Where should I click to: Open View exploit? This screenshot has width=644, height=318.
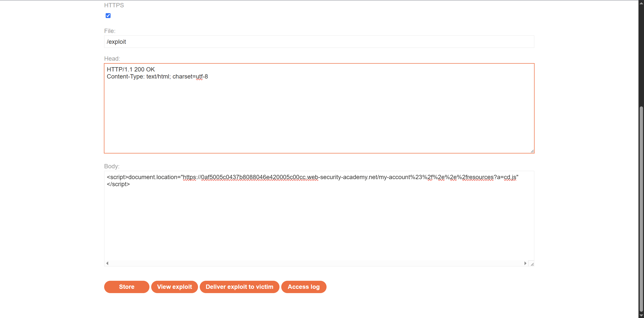(175, 287)
